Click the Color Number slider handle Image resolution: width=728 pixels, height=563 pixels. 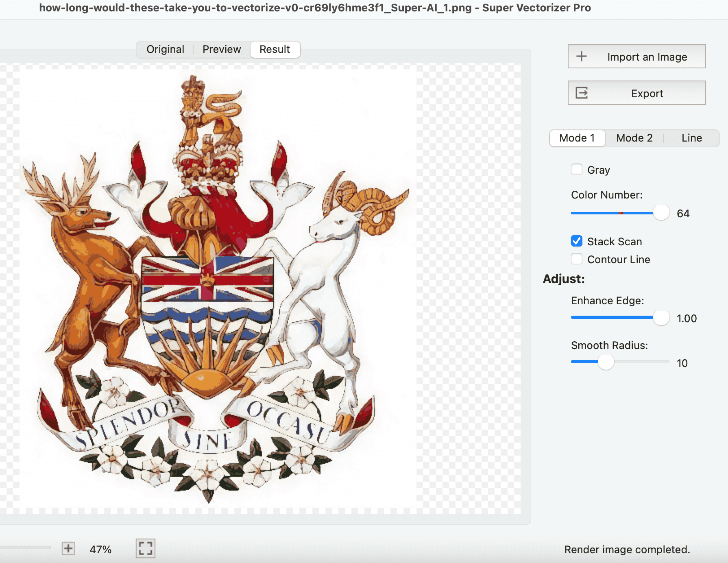tap(661, 213)
